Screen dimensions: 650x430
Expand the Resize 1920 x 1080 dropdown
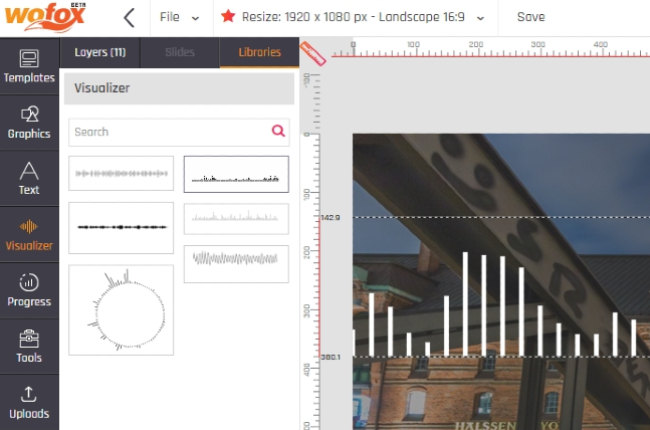[x=355, y=17]
